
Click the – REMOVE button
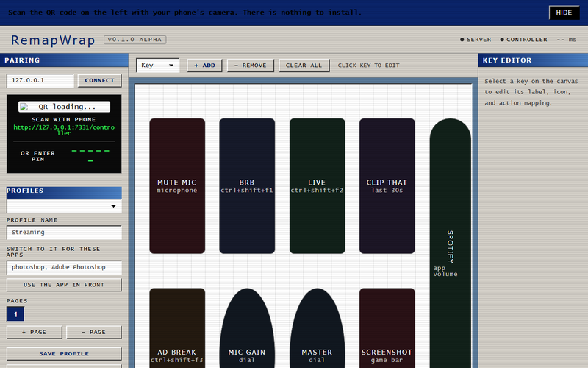tap(251, 66)
